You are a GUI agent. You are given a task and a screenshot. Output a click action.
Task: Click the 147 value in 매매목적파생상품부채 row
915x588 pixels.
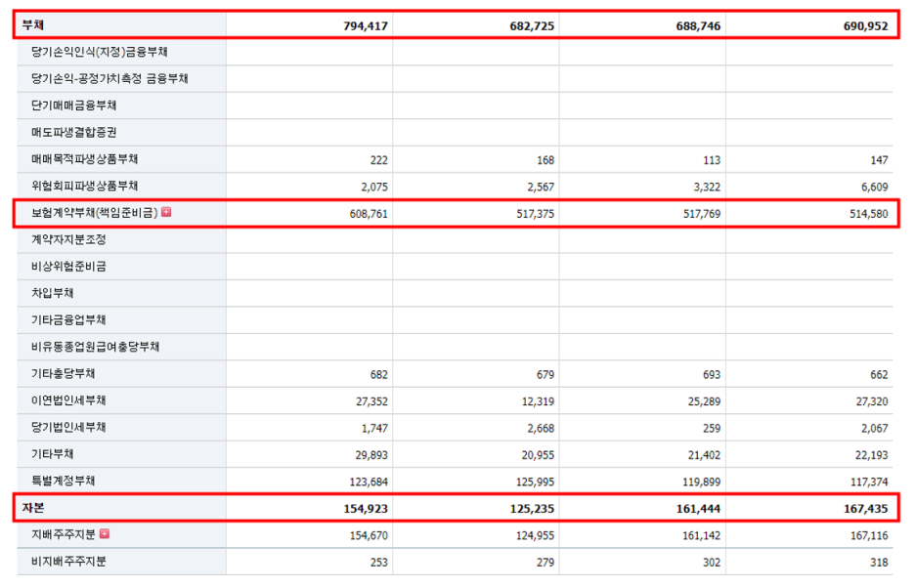879,160
